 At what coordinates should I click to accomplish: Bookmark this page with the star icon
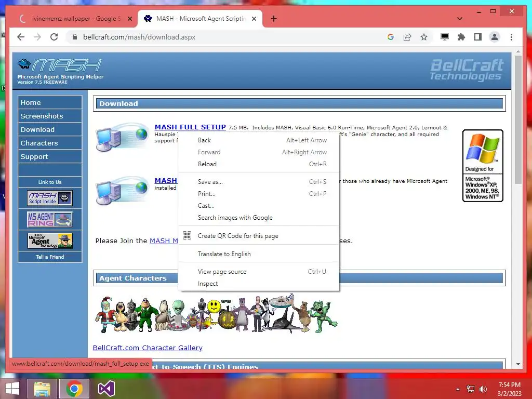click(x=424, y=37)
